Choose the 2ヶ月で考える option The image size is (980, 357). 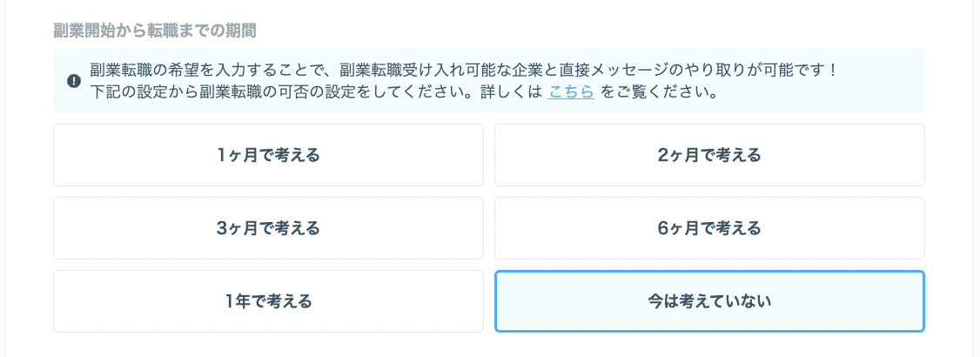pyautogui.click(x=709, y=155)
